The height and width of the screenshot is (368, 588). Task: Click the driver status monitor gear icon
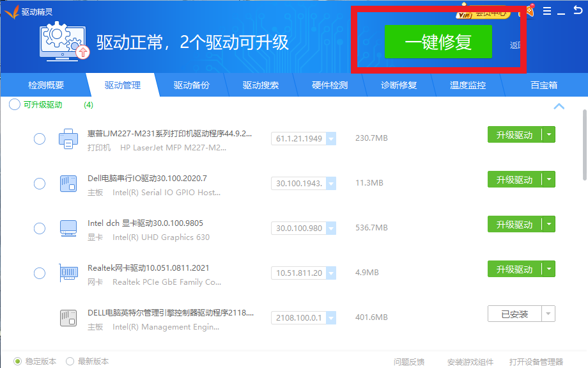(64, 42)
